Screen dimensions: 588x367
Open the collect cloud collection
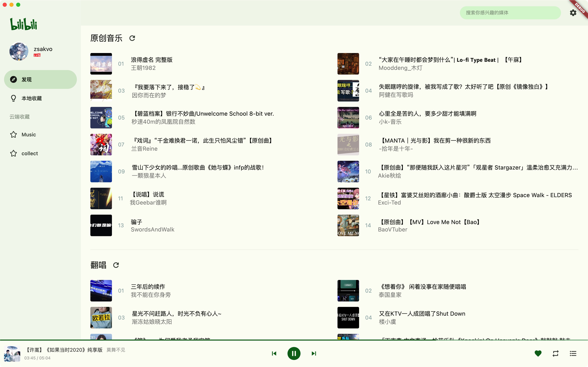point(30,153)
